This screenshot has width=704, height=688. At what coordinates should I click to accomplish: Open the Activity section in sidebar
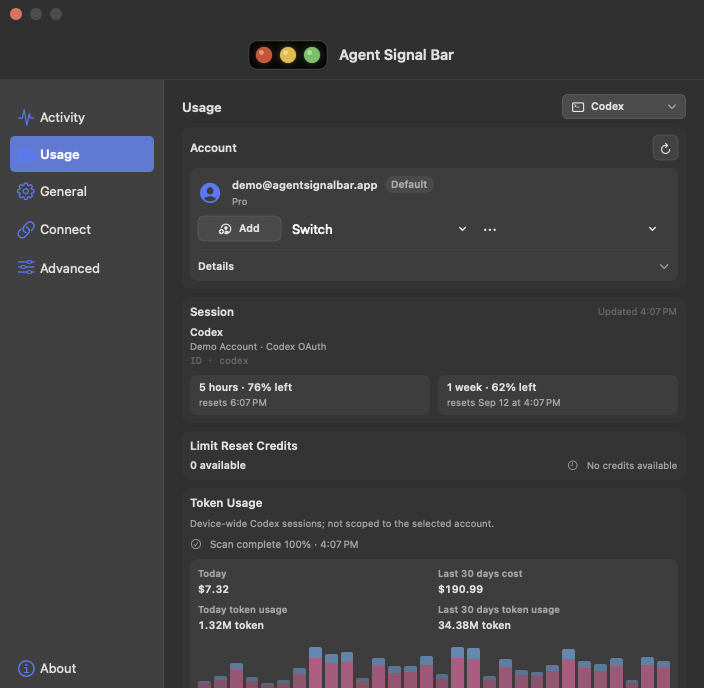pos(82,117)
